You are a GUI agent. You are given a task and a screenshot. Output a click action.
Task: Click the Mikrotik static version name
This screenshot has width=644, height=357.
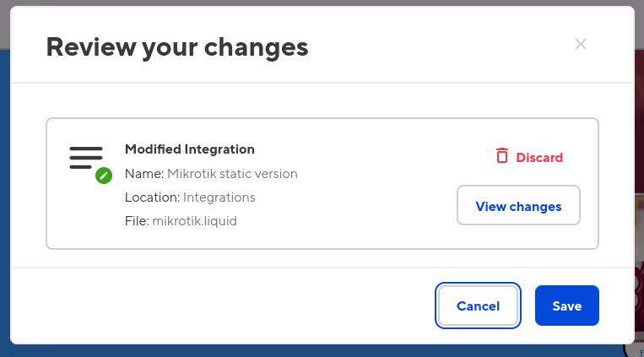point(232,174)
